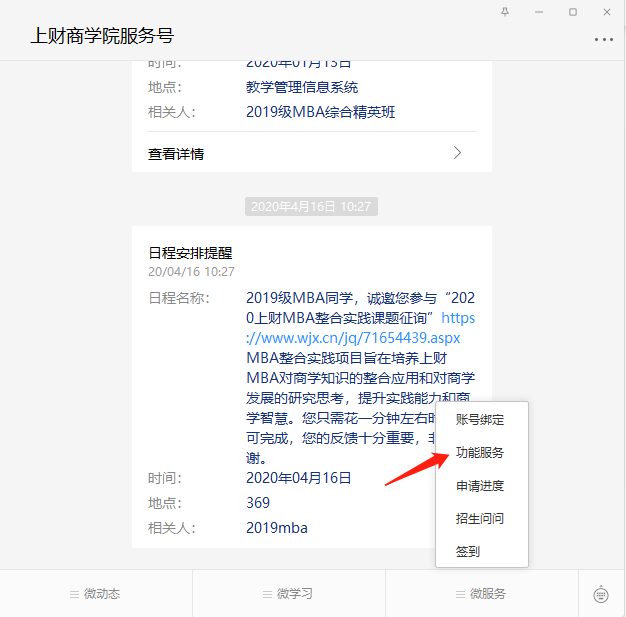Maximize the chat window
626x617 pixels.
[573, 12]
